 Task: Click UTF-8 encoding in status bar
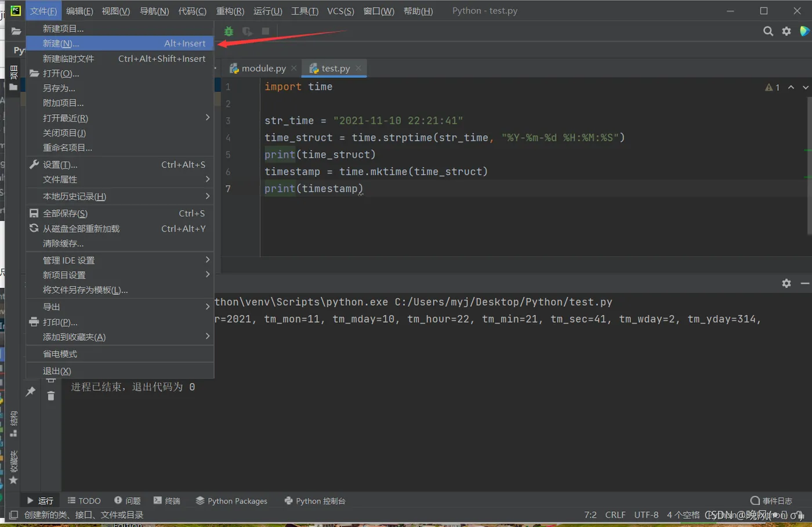(646, 515)
